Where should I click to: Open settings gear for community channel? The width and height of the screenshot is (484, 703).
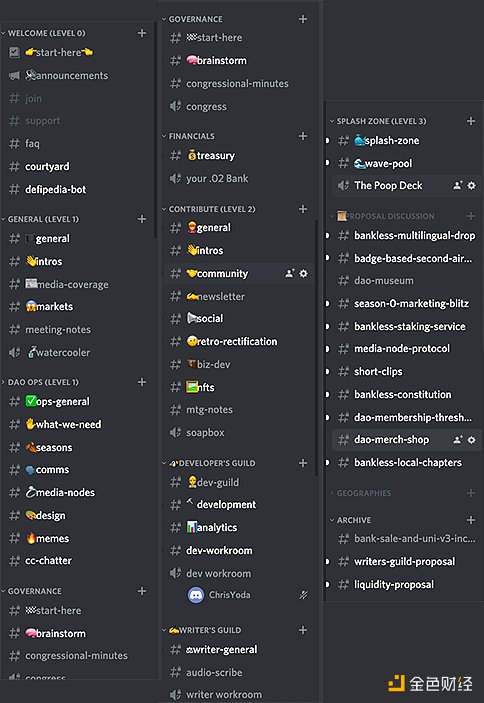(303, 273)
